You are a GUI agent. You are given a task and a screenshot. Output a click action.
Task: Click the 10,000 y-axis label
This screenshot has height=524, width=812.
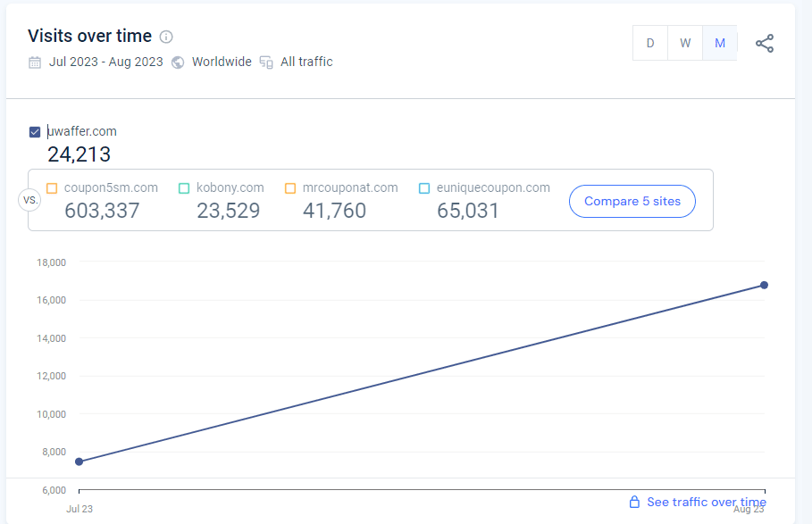tap(51, 414)
